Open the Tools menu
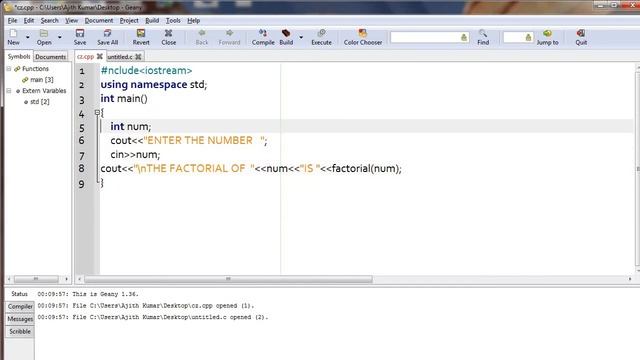 pos(173,20)
